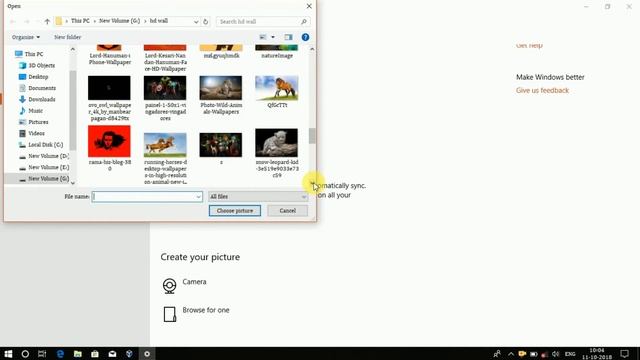
Task: Select natureimage file label
Action: (277, 56)
